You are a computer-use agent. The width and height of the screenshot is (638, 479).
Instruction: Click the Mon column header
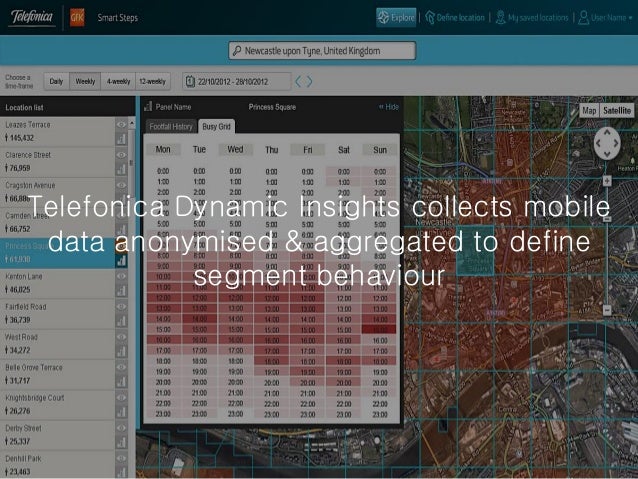pyautogui.click(x=163, y=149)
